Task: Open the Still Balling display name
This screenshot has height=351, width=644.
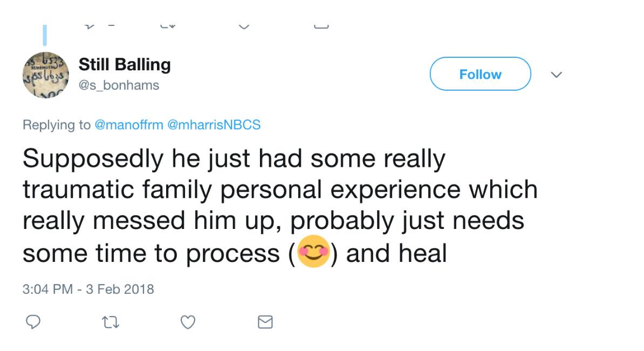Action: 125,65
